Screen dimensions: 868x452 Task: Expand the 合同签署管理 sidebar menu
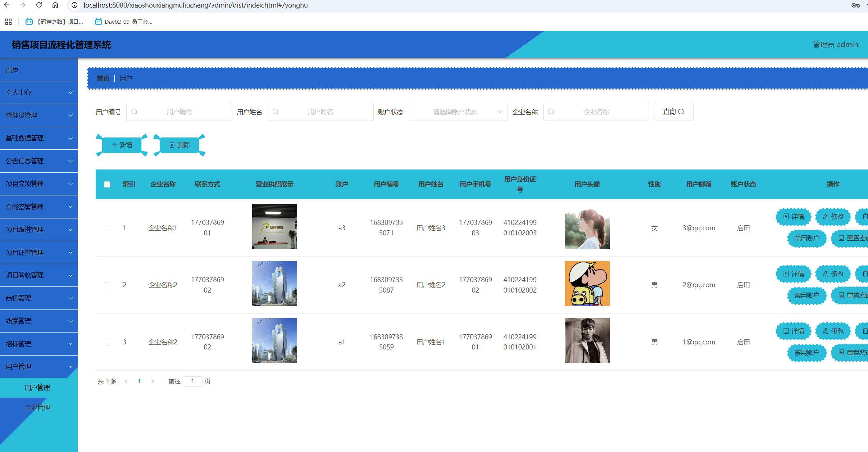[x=39, y=207]
